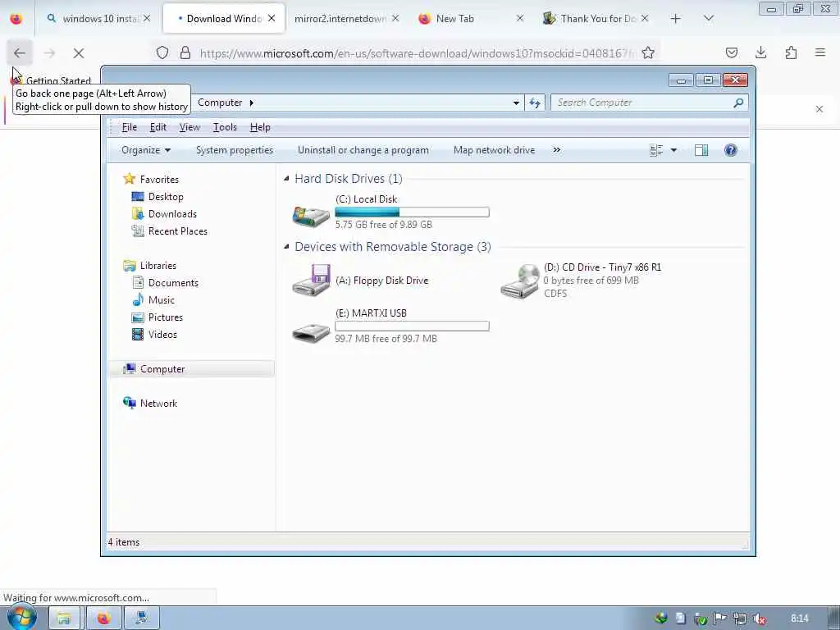Open the Windows Start button
Image resolution: width=840 pixels, height=630 pixels.
22,618
